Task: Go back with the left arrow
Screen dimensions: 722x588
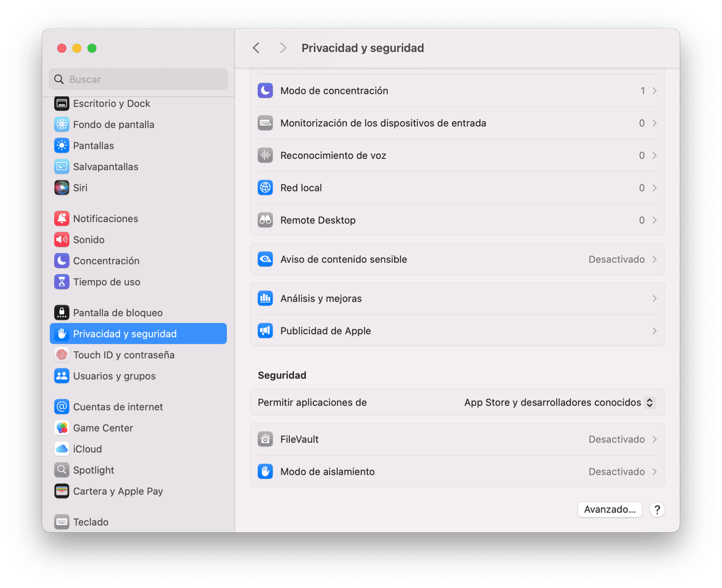Action: point(256,48)
